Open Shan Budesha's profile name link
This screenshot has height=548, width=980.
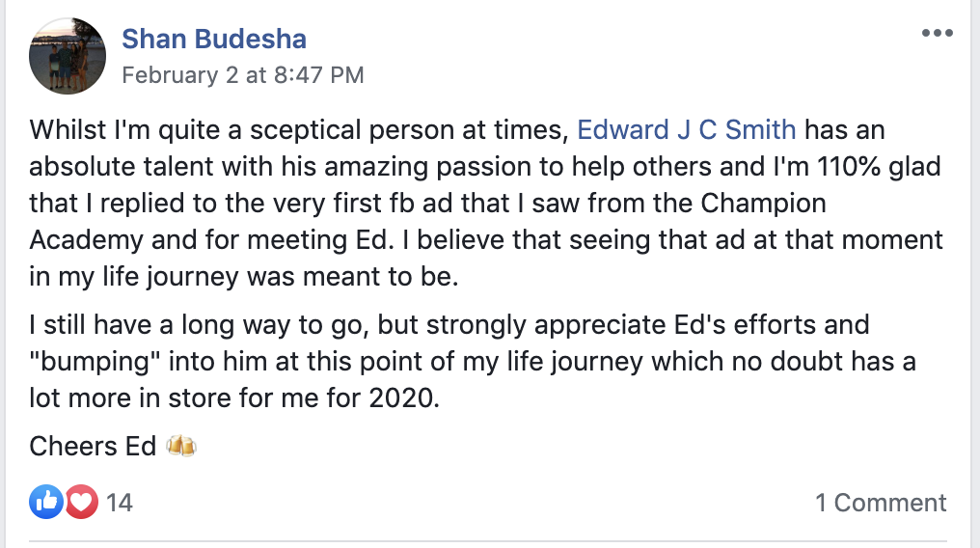214,40
